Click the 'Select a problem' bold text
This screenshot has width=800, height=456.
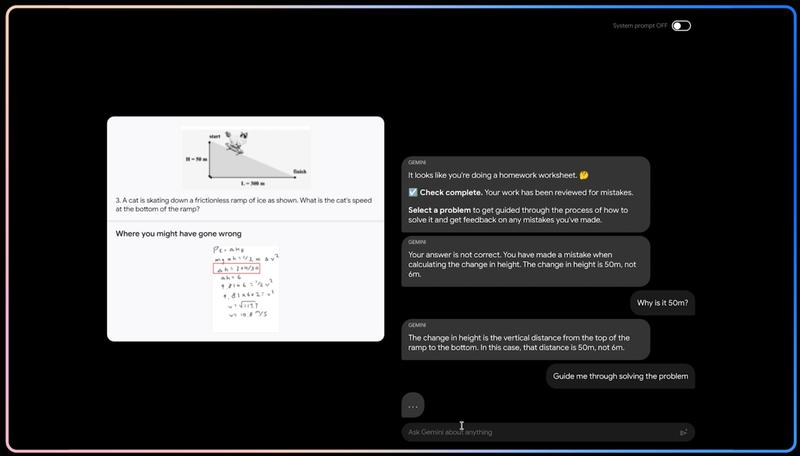pyautogui.click(x=439, y=210)
